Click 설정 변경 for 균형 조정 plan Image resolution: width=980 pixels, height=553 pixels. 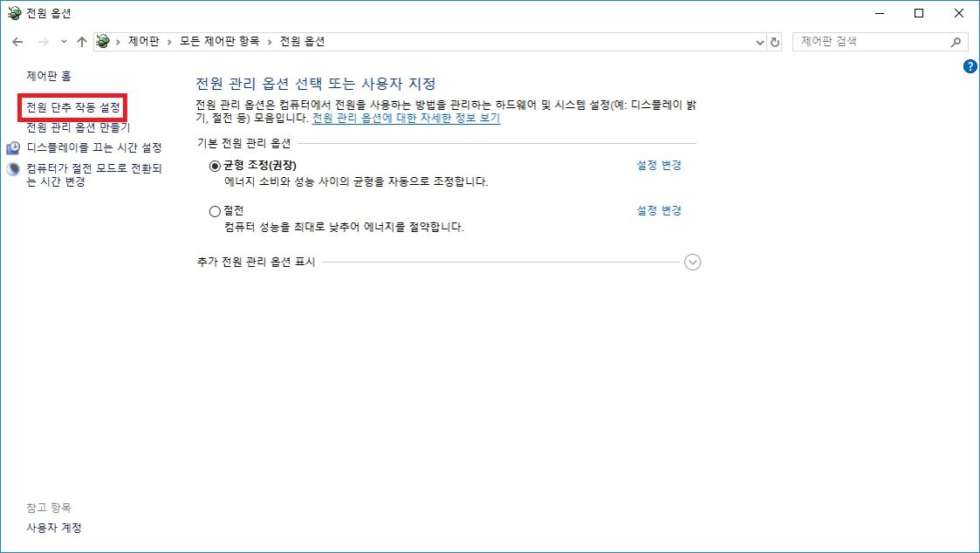pyautogui.click(x=659, y=165)
